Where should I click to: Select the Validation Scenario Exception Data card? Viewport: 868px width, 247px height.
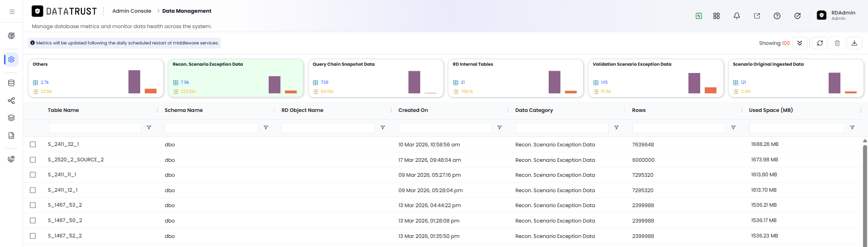656,78
